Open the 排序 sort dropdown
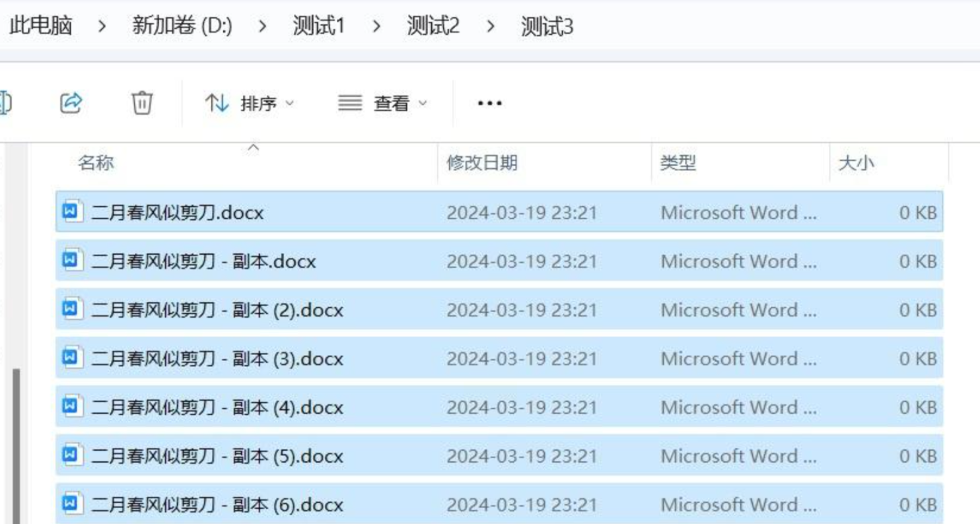The width and height of the screenshot is (980, 524). 250,103
